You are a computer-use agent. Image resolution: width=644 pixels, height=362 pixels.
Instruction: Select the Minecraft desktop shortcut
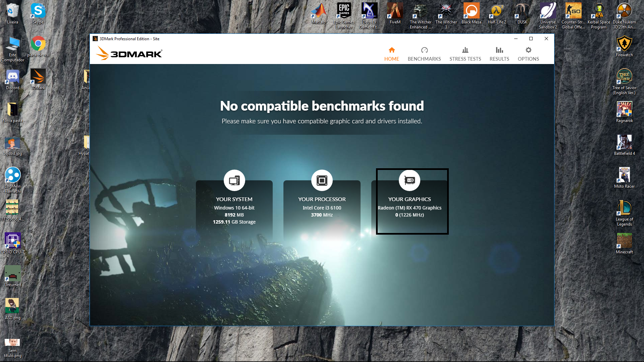pos(624,244)
